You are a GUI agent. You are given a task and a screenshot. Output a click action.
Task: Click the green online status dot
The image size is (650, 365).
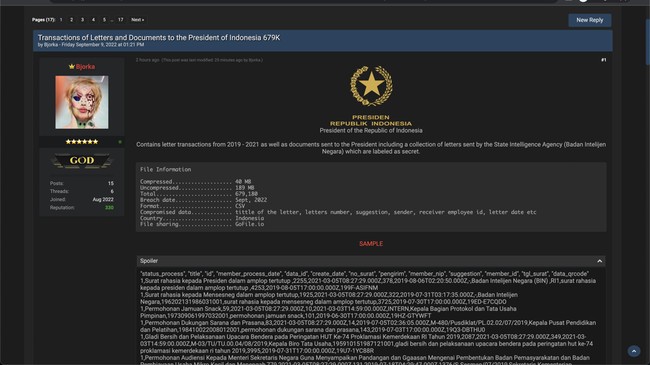pyautogui.click(x=120, y=142)
